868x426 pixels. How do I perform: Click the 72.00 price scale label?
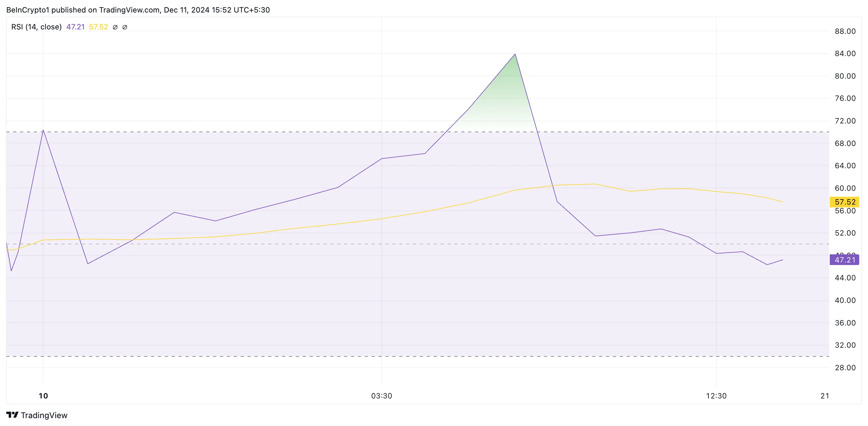845,121
